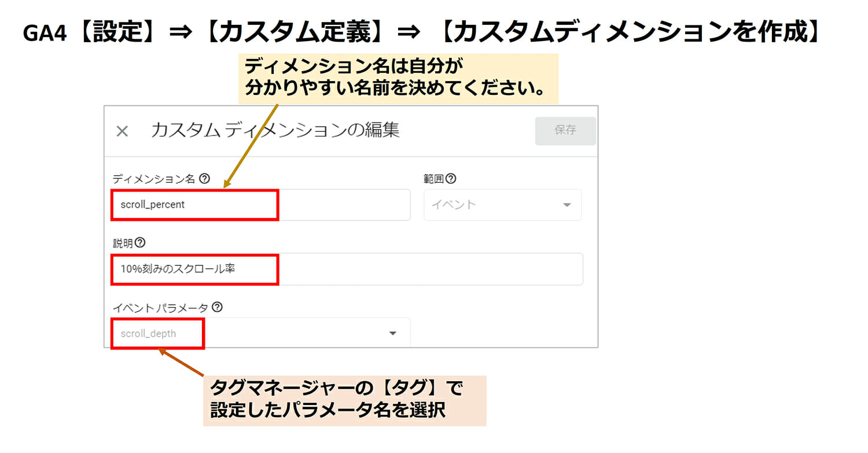868x453 pixels.
Task: Click help icon beside ディメンション名
Action: click(204, 179)
